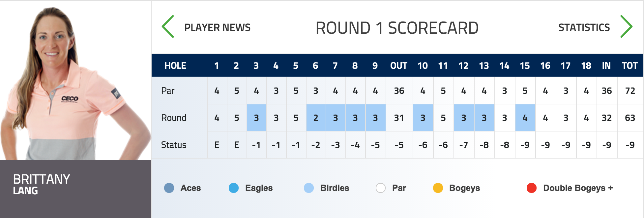Click the Birdies light blue legend circle
Image resolution: width=644 pixels, height=218 pixels.
309,188
